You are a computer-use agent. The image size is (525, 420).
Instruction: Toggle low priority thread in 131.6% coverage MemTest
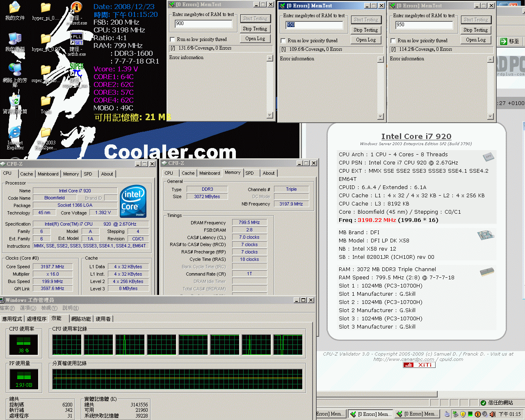[x=173, y=39]
